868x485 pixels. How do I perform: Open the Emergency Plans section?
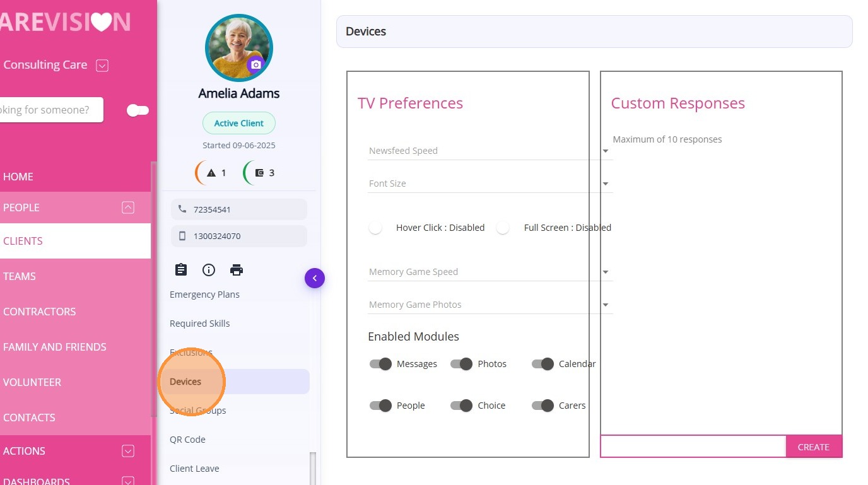click(x=204, y=295)
